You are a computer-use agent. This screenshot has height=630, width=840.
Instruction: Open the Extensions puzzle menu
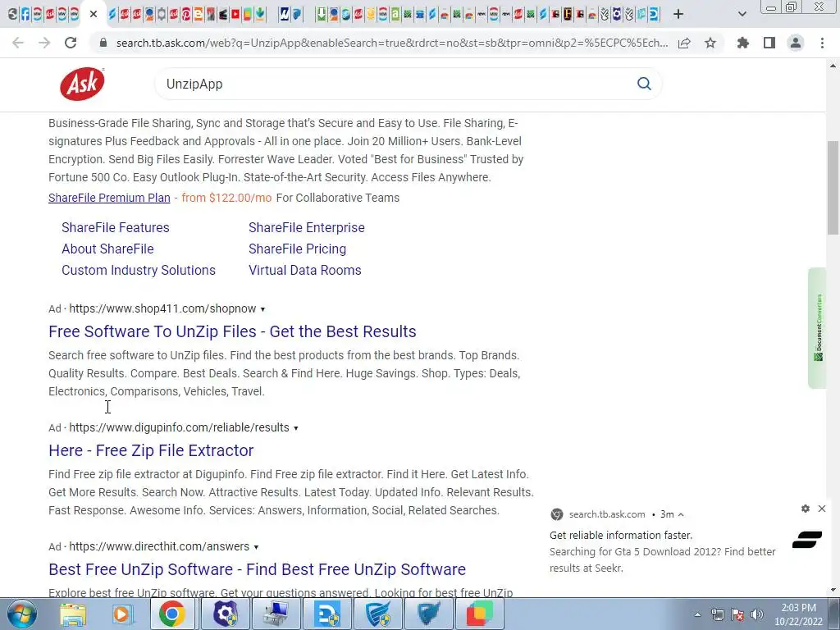pyautogui.click(x=742, y=43)
